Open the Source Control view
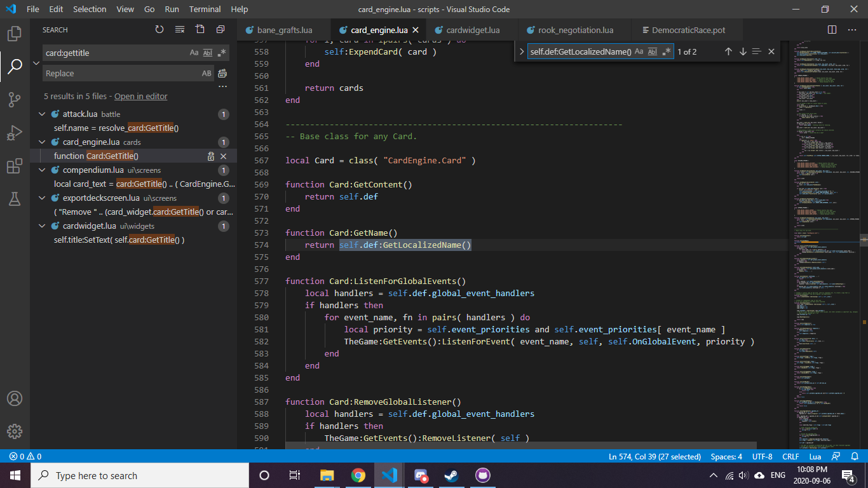Screen dimensions: 868x488 coord(15,100)
